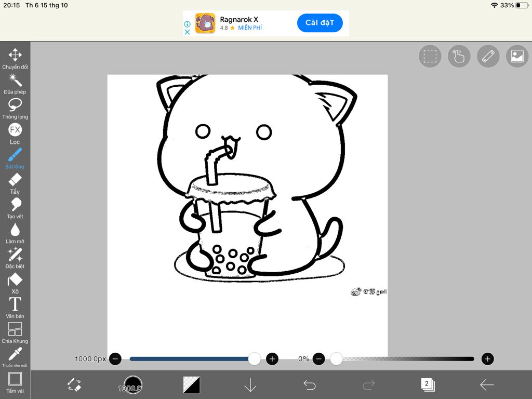This screenshot has width=532, height=399.
Task: Select the Đặc biệt special tool
Action: pyautogui.click(x=15, y=258)
